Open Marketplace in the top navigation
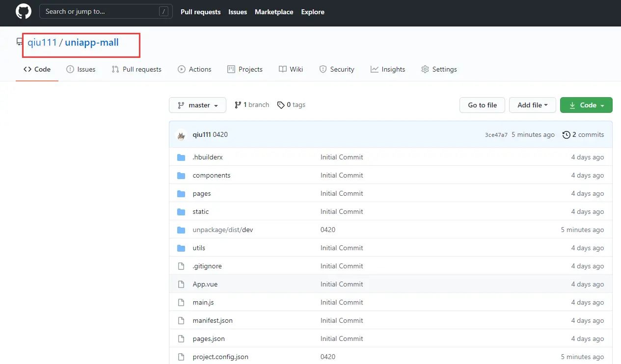This screenshot has width=621, height=364. pos(274,12)
